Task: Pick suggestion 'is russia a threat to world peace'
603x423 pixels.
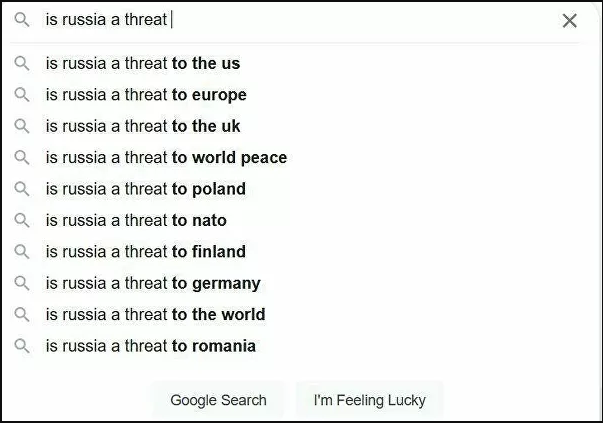Action: point(295,158)
